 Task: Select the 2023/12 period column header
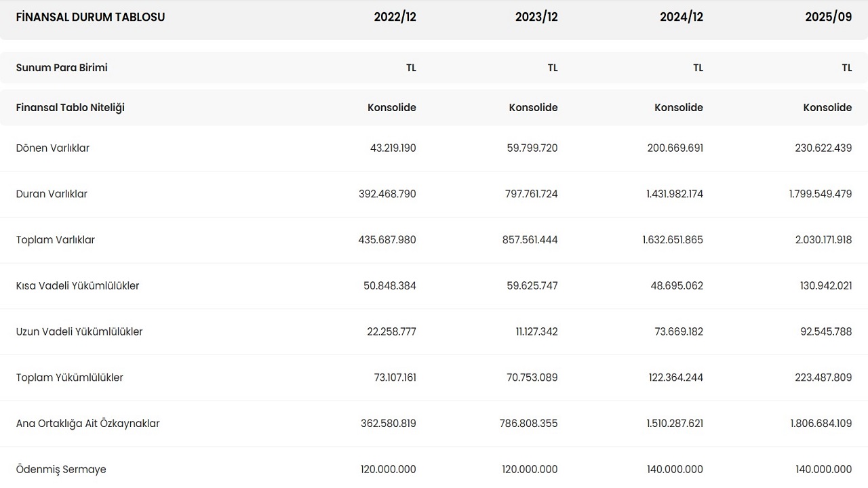536,17
